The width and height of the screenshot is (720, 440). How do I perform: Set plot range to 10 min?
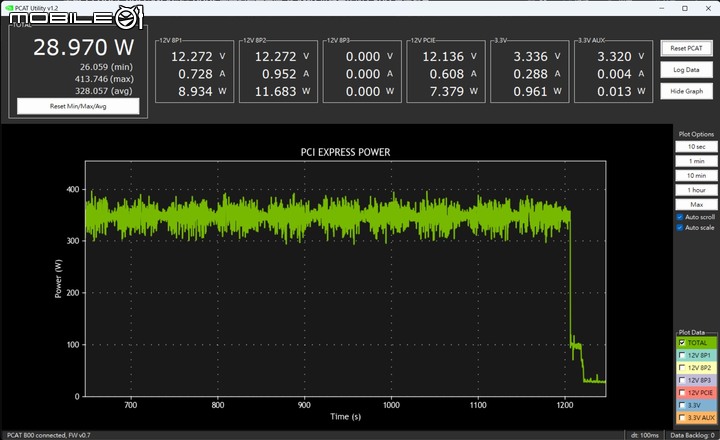[x=696, y=175]
